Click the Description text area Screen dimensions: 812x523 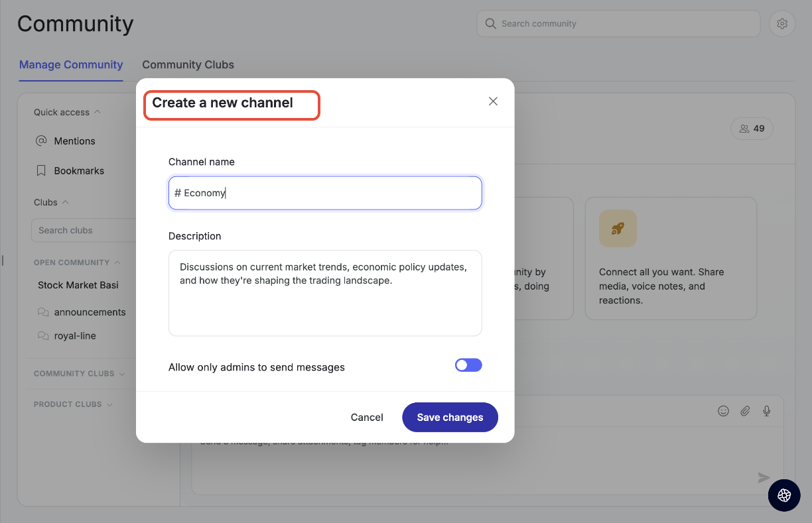click(325, 293)
